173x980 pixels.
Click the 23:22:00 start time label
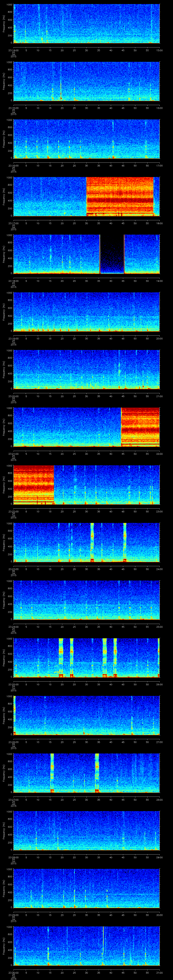[13, 511]
